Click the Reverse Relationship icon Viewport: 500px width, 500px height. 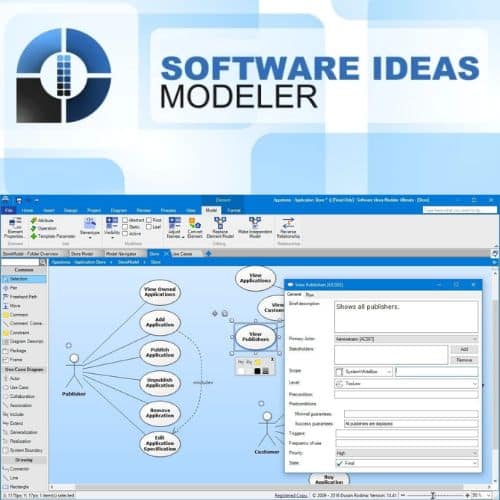click(x=288, y=223)
